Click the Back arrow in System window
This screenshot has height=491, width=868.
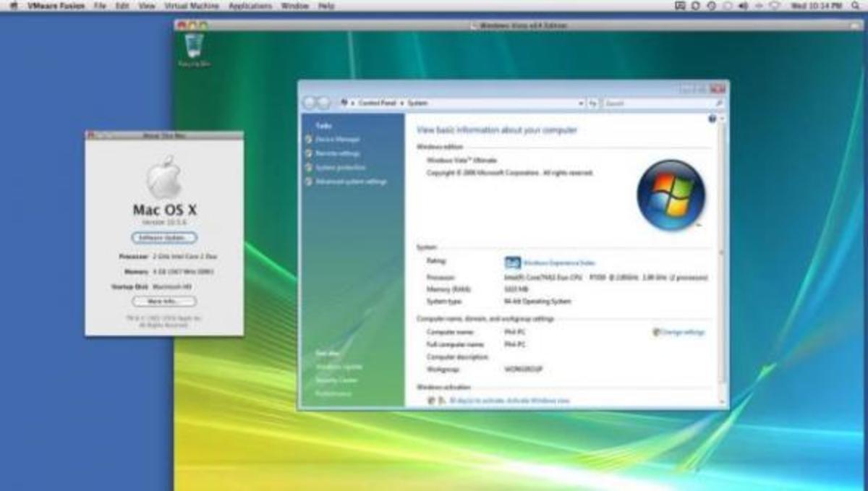point(310,103)
